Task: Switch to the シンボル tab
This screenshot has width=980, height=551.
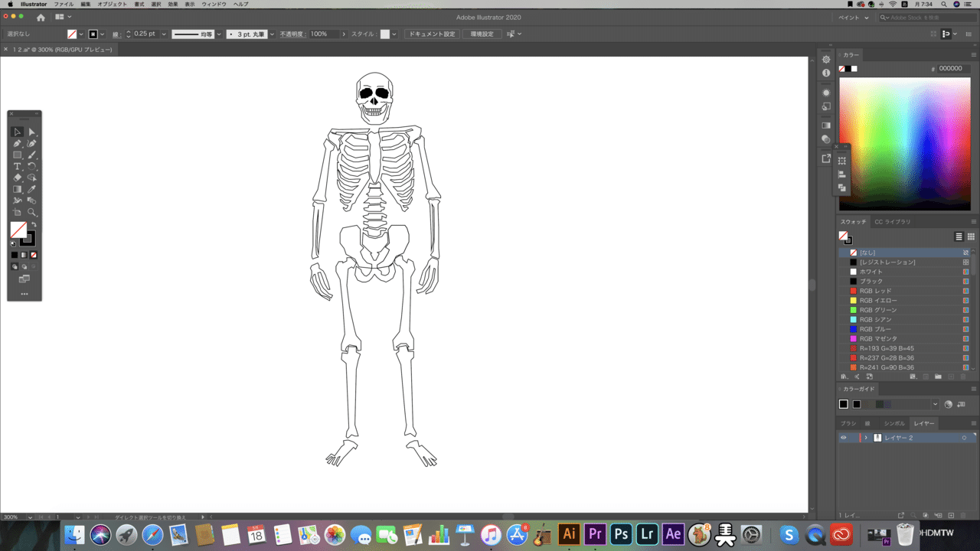Action: (x=893, y=423)
